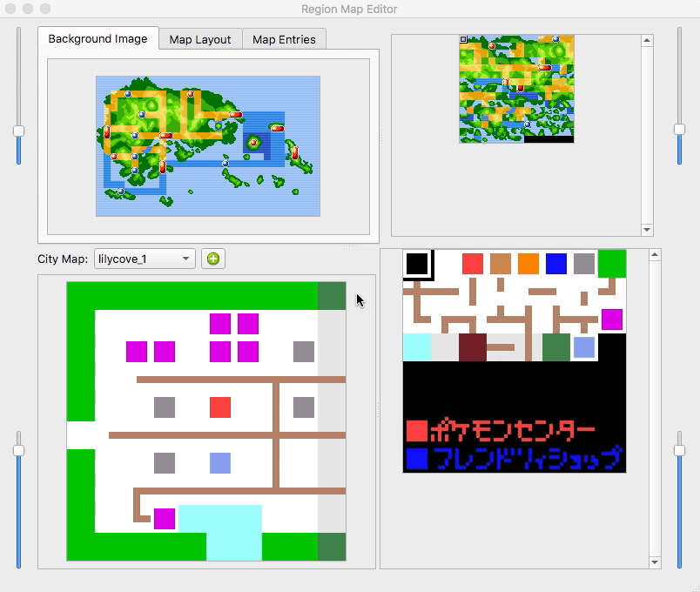Open the Map Entries tab

click(x=284, y=40)
